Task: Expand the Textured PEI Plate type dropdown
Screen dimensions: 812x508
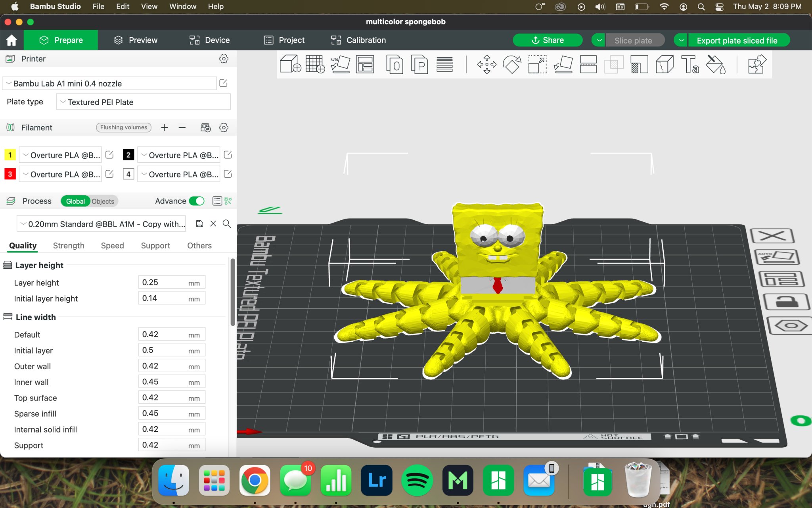Action: click(x=143, y=102)
